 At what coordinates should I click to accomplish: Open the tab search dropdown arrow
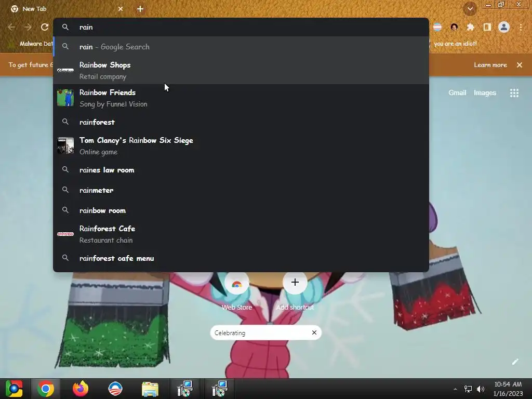pyautogui.click(x=470, y=9)
